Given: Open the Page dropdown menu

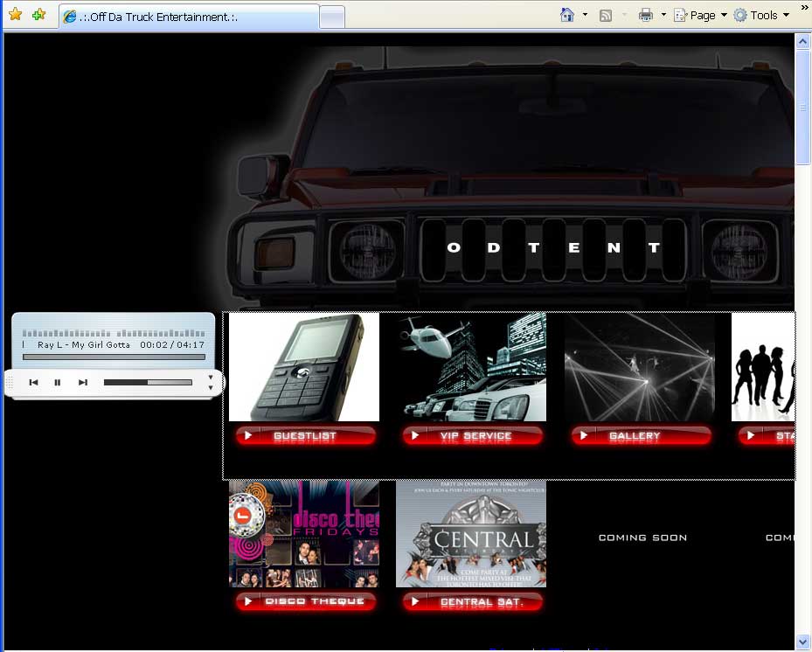Looking at the screenshot, I should [x=699, y=15].
